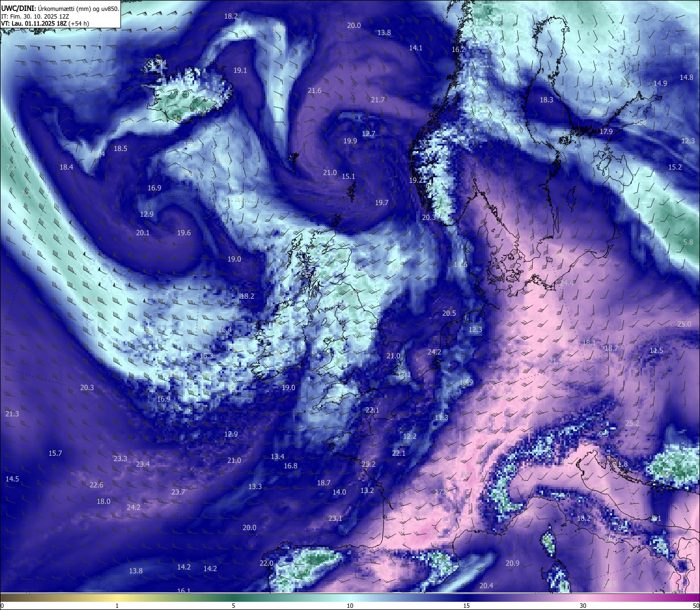Select the 13.4 value label

(277, 457)
